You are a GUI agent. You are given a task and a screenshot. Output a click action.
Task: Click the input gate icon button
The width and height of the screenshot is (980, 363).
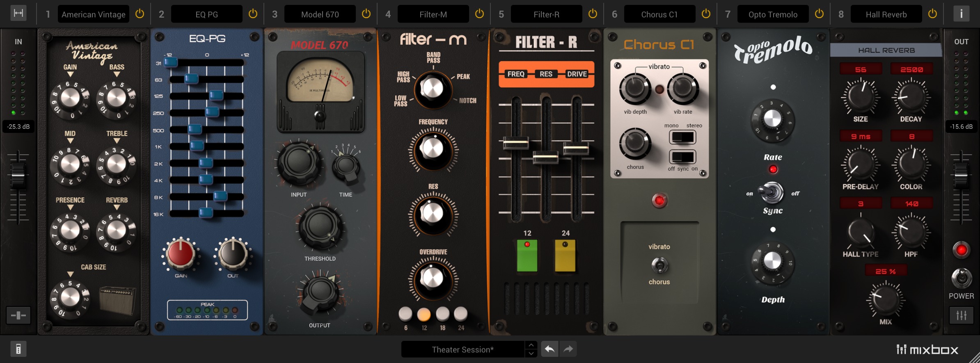coord(18,315)
